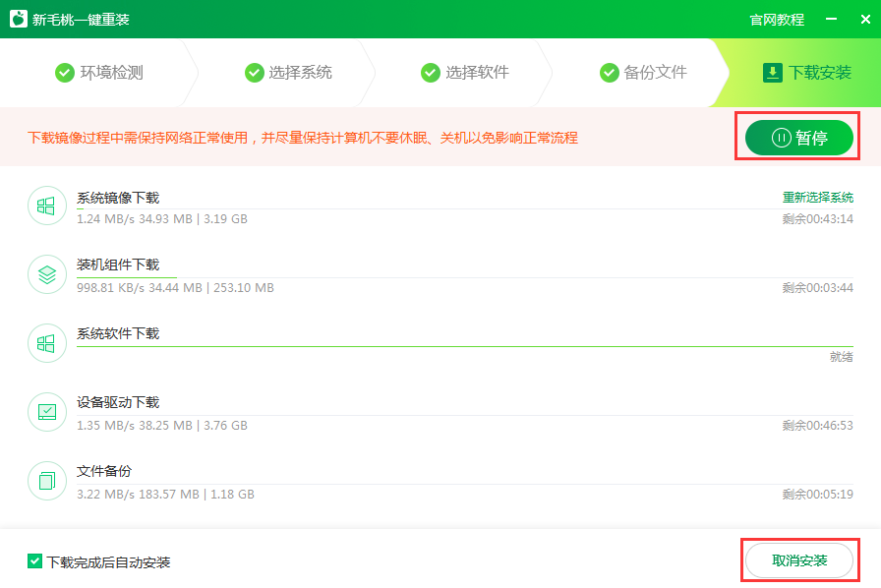Image resolution: width=881 pixels, height=588 pixels.
Task: Click the 系统软件下载 Windows icon
Action: [46, 343]
